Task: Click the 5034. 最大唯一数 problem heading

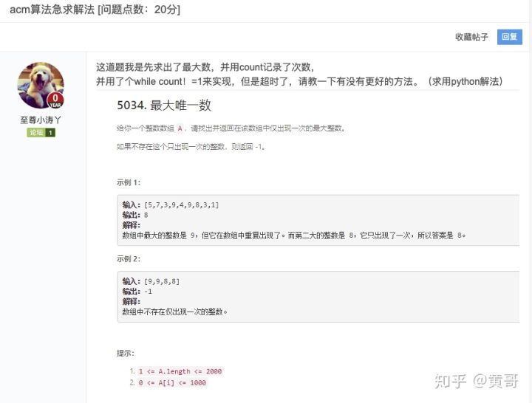Action: click(x=164, y=106)
